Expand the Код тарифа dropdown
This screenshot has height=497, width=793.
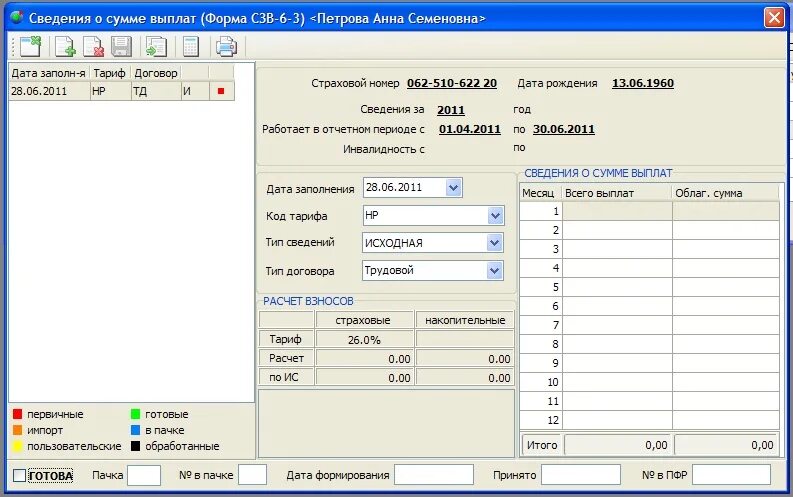[x=495, y=216]
